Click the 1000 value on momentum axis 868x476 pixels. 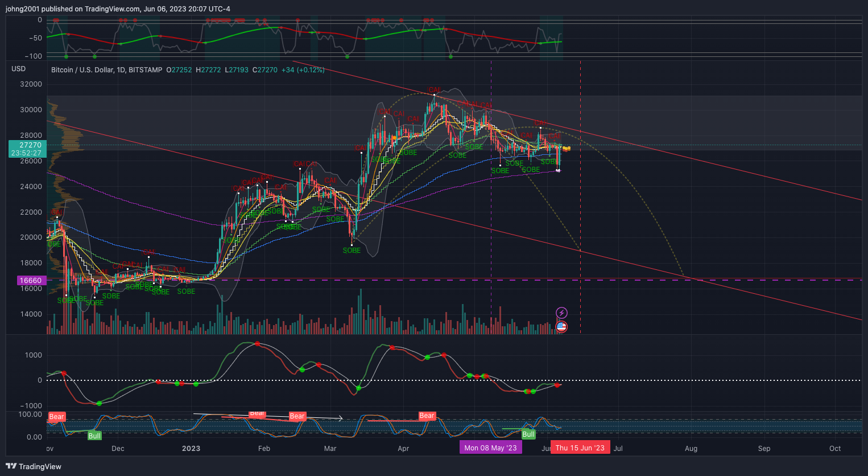click(33, 355)
